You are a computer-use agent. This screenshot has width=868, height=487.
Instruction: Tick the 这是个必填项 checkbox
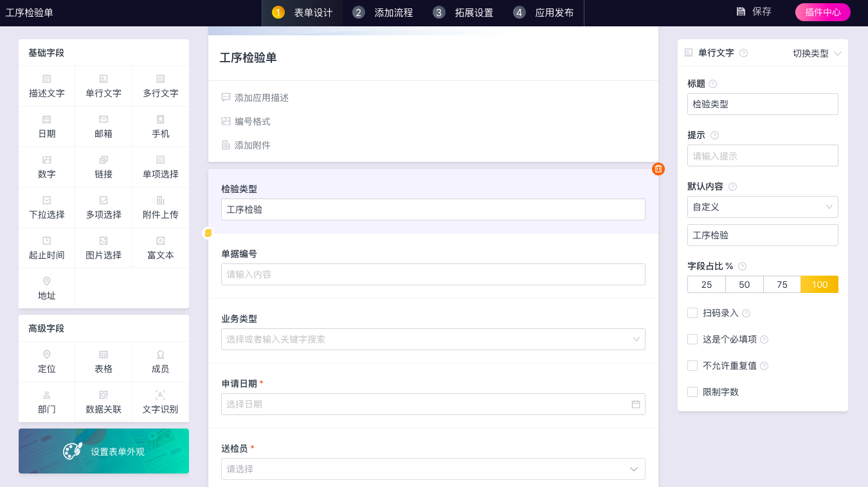(x=692, y=339)
